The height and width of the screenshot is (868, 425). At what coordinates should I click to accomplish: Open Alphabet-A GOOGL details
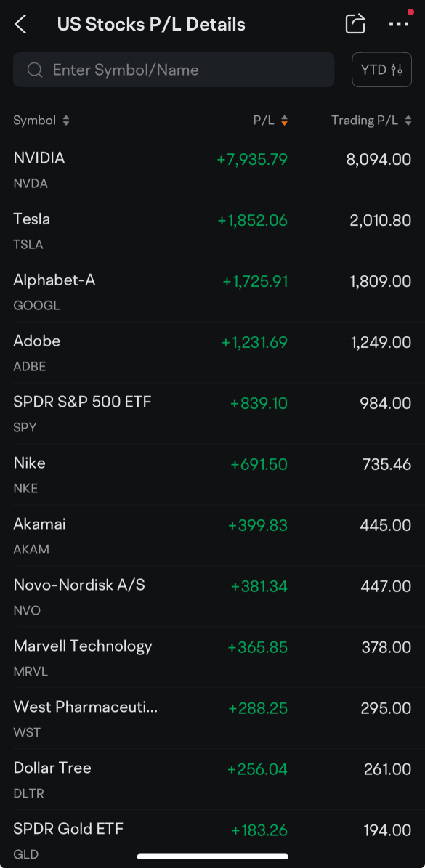[x=212, y=291]
